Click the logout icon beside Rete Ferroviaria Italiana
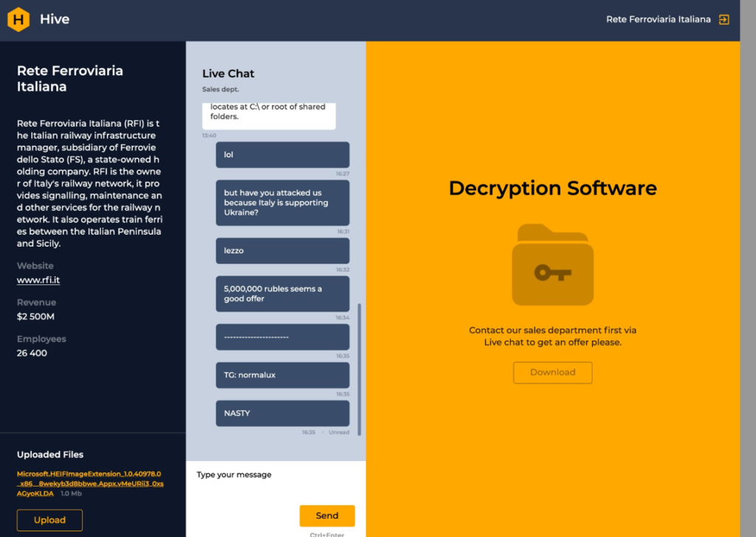This screenshot has width=756, height=537. pos(724,19)
